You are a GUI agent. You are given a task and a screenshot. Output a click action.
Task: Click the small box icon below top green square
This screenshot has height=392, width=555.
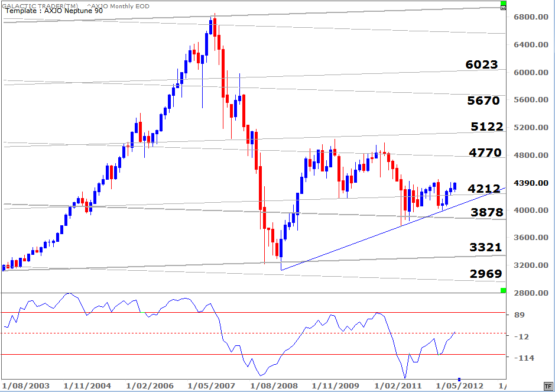click(503, 8)
